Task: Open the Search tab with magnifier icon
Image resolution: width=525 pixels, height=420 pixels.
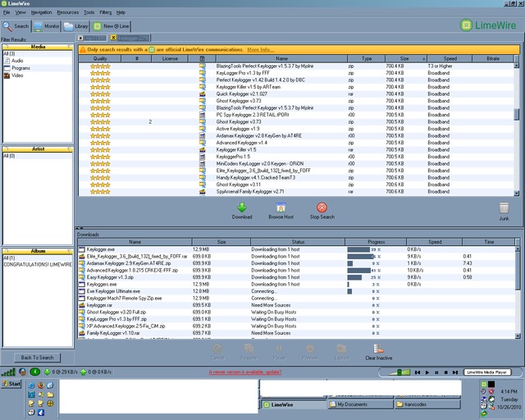Action: 16,26
